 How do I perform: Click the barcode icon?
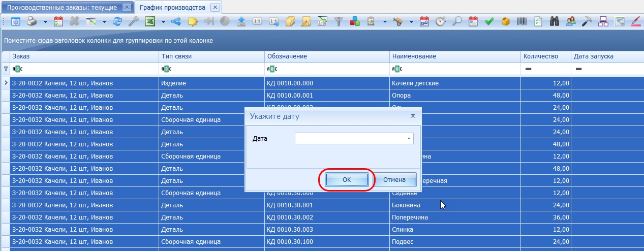522,21
